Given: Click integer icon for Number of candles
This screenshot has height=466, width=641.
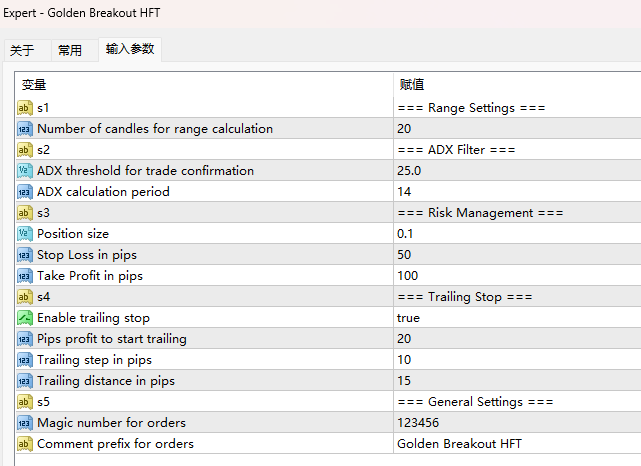Looking at the screenshot, I should pos(25,129).
